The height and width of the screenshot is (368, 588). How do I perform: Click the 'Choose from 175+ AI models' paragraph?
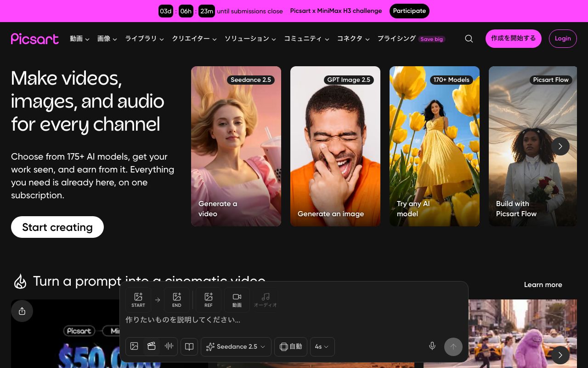tap(93, 176)
